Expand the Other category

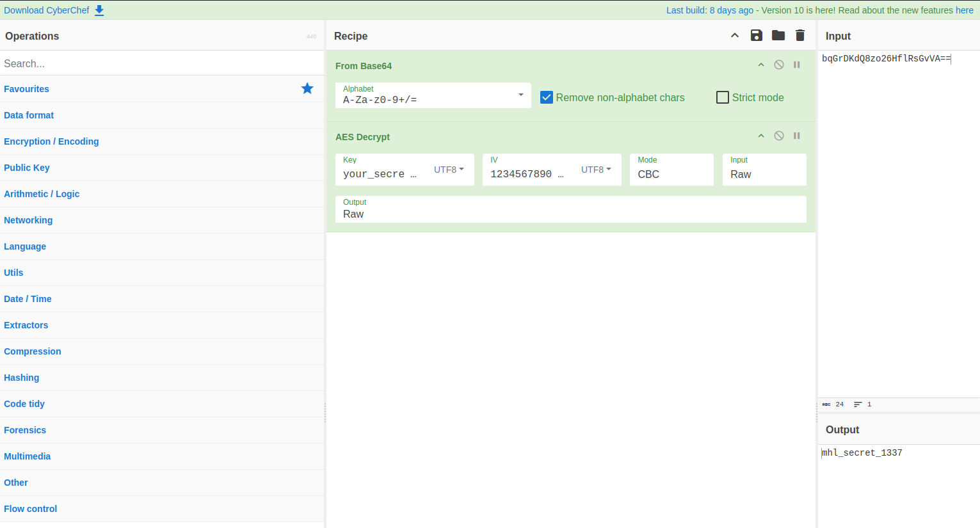pos(162,483)
